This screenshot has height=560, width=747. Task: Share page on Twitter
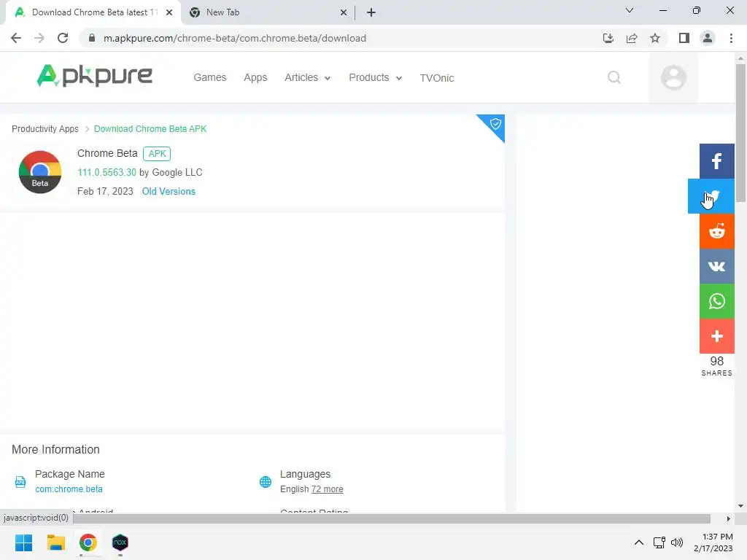(711, 196)
